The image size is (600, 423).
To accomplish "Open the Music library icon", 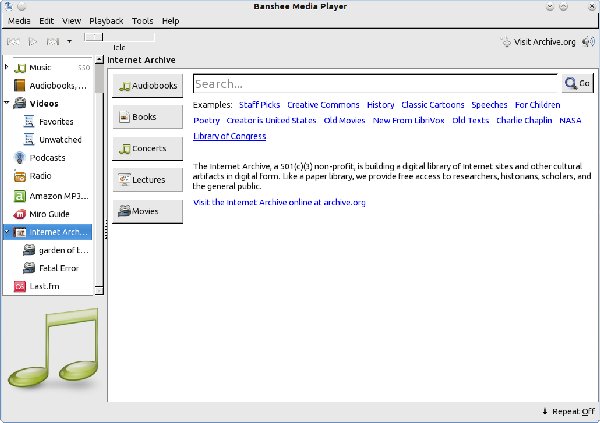I will click(20, 68).
